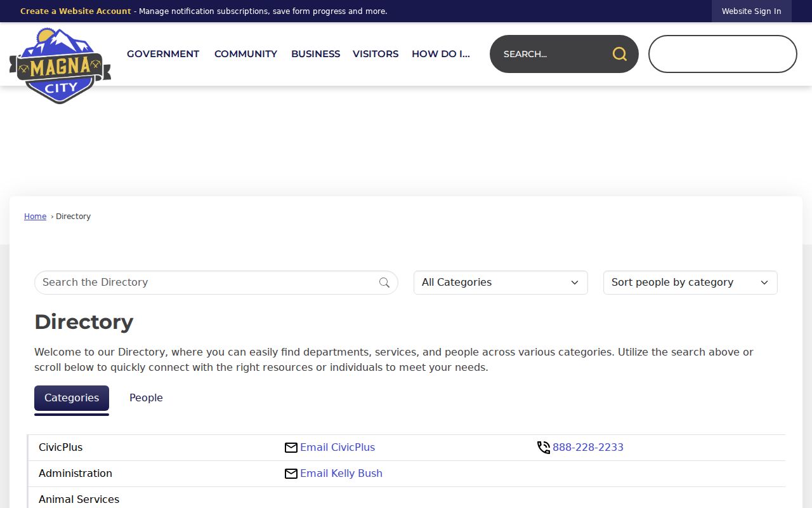Image resolution: width=812 pixels, height=508 pixels.
Task: Open the Business menu
Action: (315, 54)
